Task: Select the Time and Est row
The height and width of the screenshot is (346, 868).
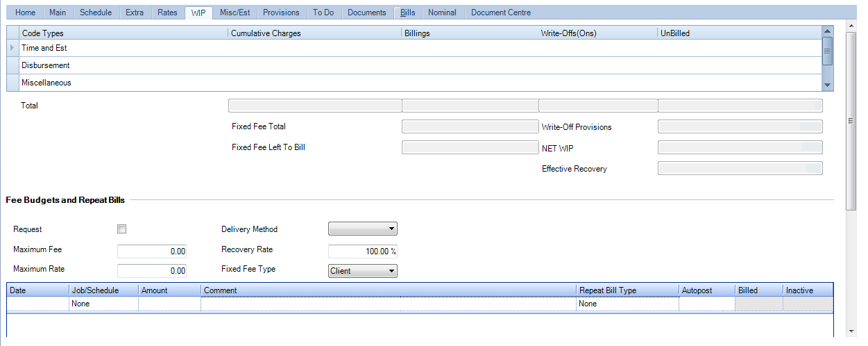Action: [x=414, y=48]
